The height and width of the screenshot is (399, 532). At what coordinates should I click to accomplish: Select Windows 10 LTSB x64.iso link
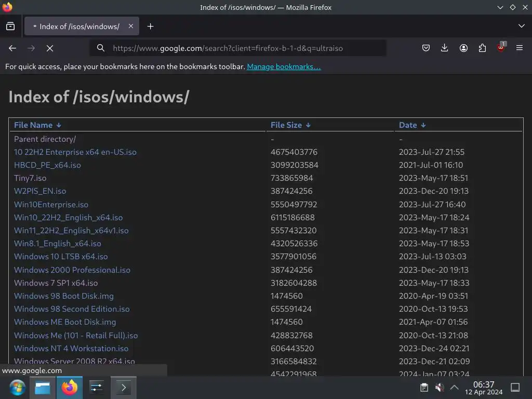[x=61, y=257]
